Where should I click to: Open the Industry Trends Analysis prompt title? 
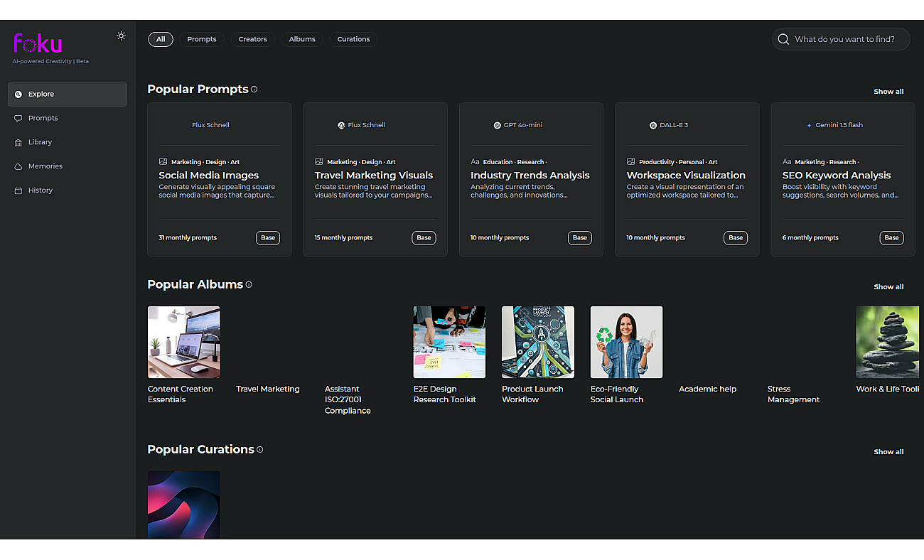click(530, 176)
